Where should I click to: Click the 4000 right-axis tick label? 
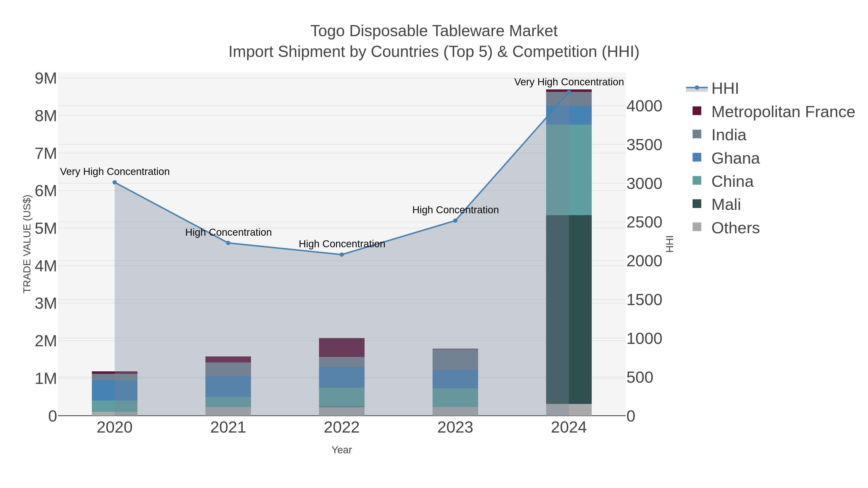click(x=644, y=106)
